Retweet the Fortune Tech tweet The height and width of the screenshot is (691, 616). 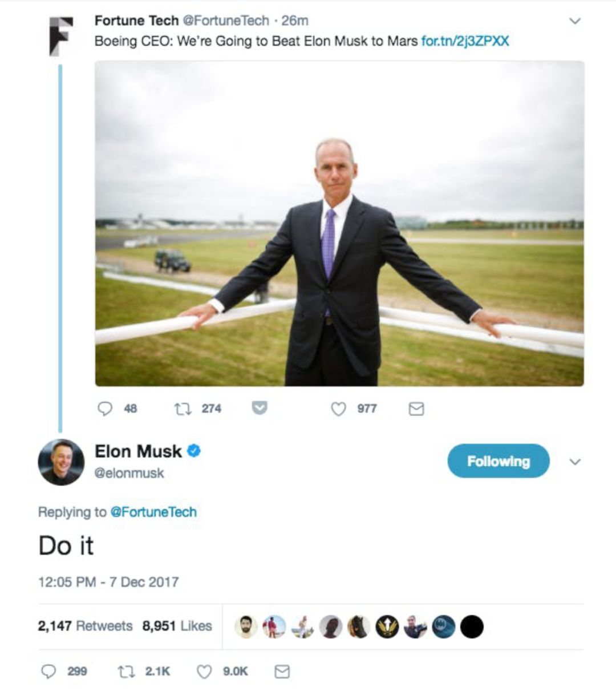coord(183,409)
